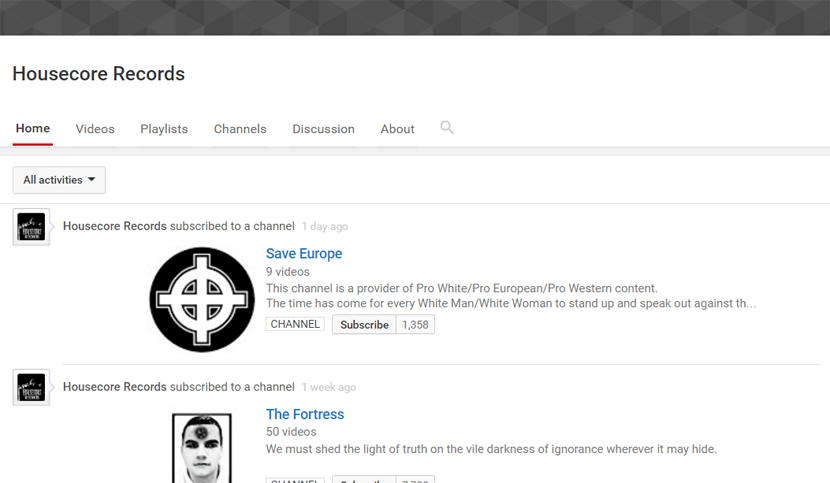Click the 1,358 subscriber count

pyautogui.click(x=416, y=325)
